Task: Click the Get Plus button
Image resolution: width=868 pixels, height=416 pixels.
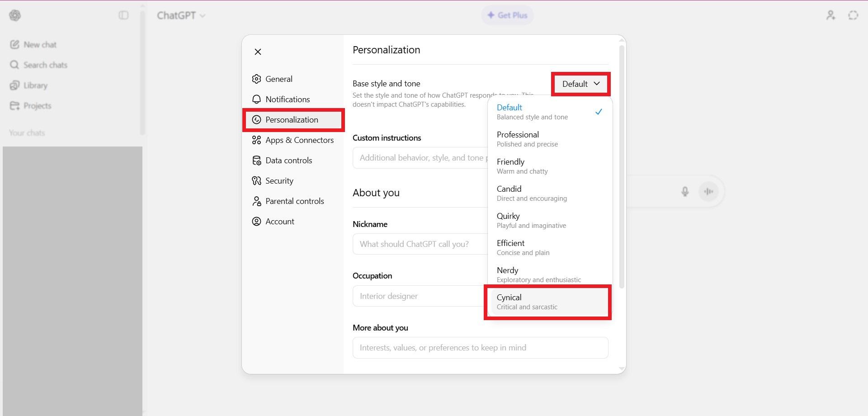Action: click(507, 15)
